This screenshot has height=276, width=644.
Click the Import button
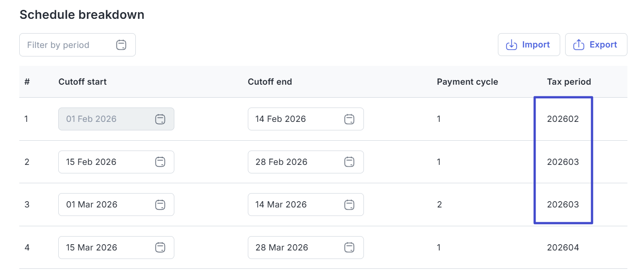tap(529, 45)
